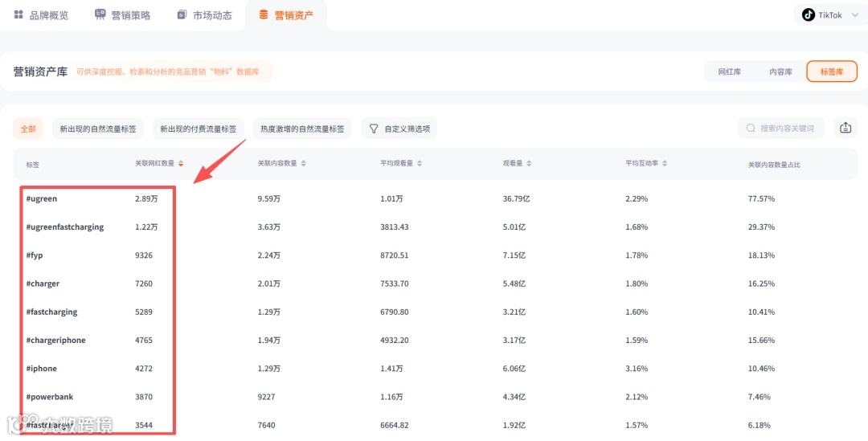Screen dimensions: 868x441
Task: Filter by 新出现的付费流量标签
Action: coord(199,129)
